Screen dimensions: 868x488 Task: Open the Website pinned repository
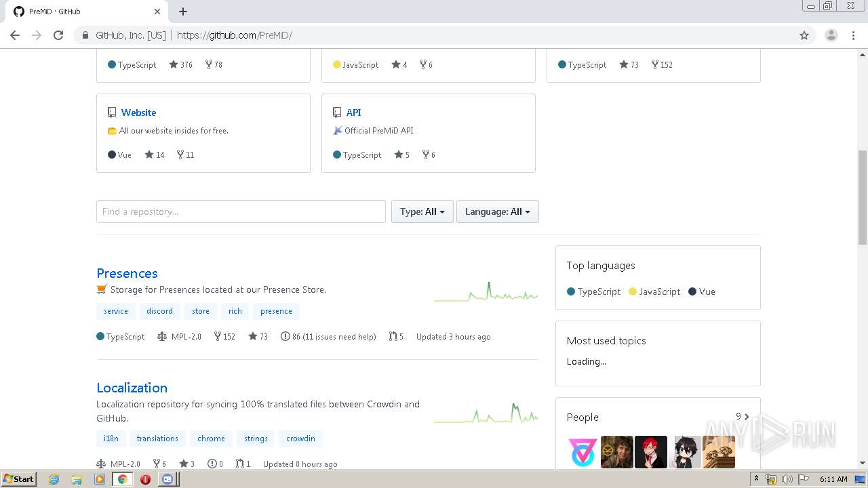(x=138, y=113)
